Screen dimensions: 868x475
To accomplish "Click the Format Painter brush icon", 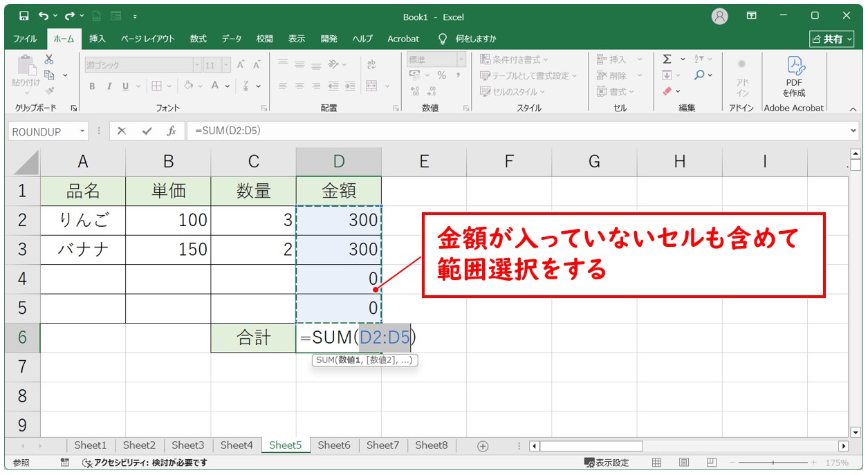I will (x=49, y=90).
